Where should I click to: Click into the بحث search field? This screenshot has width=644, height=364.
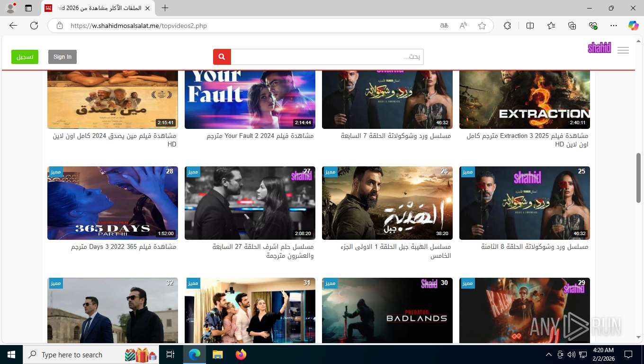click(327, 57)
